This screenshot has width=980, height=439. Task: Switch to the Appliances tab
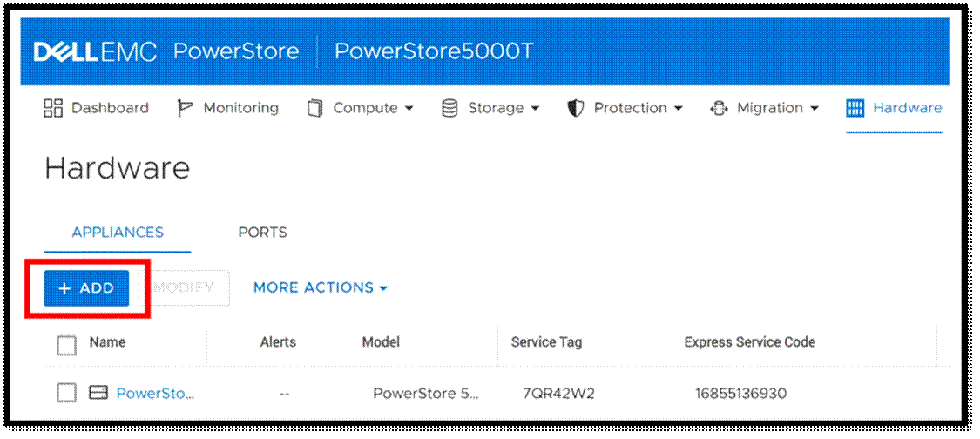coord(118,233)
